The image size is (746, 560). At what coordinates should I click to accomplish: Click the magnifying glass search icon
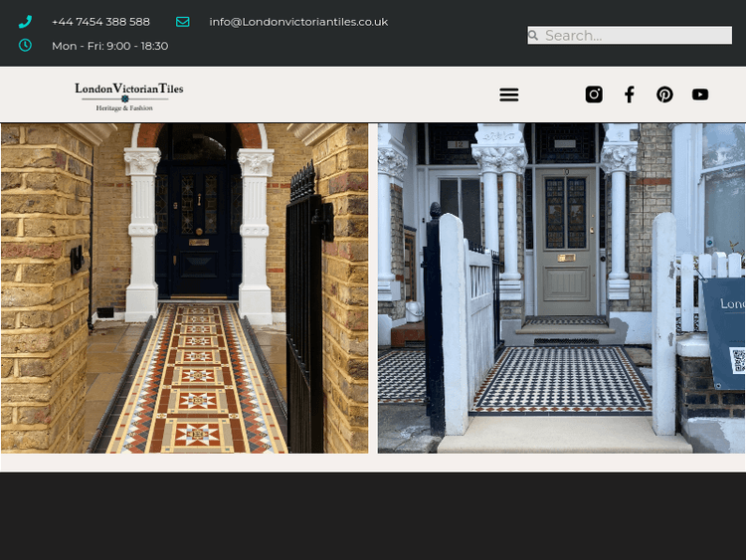(x=534, y=36)
